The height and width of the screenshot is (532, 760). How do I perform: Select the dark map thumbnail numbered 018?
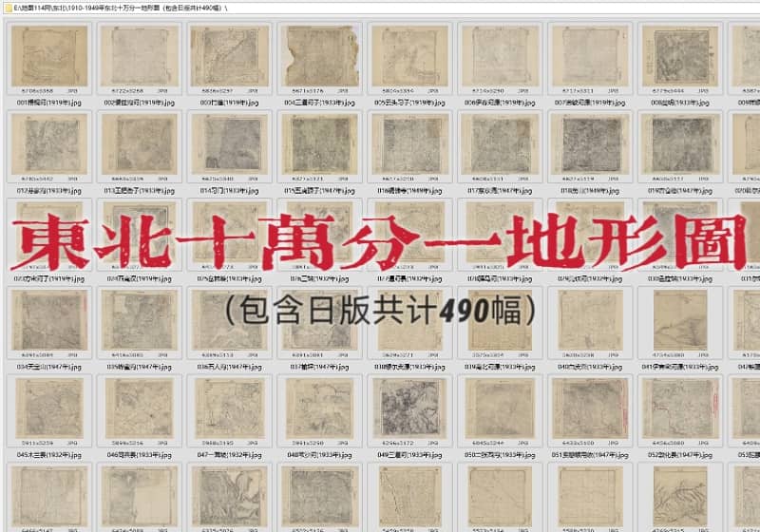(590, 144)
